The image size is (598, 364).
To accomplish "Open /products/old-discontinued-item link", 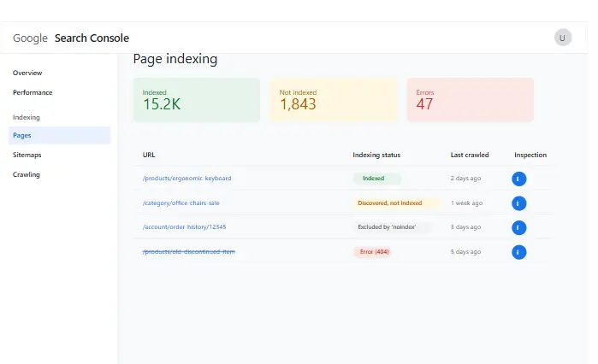I will (x=189, y=252).
